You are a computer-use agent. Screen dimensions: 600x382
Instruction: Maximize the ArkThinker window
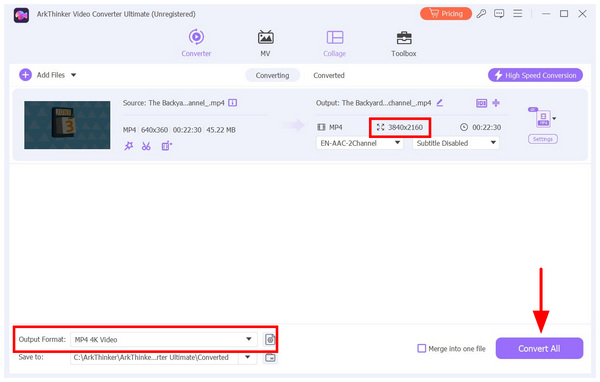(x=564, y=14)
